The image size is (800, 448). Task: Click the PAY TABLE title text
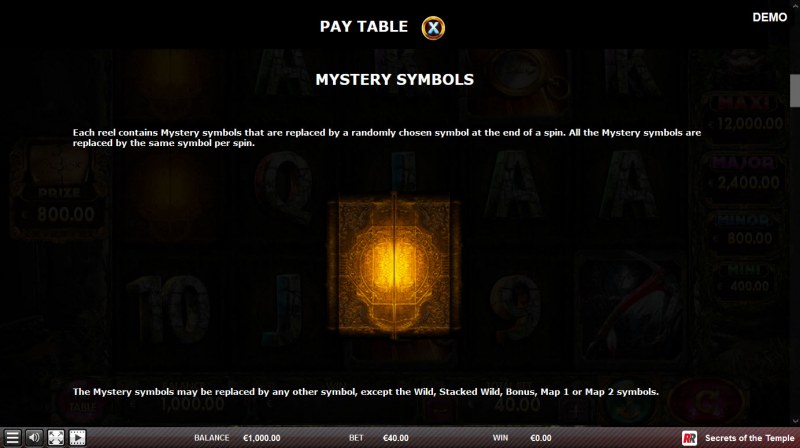pyautogui.click(x=364, y=27)
